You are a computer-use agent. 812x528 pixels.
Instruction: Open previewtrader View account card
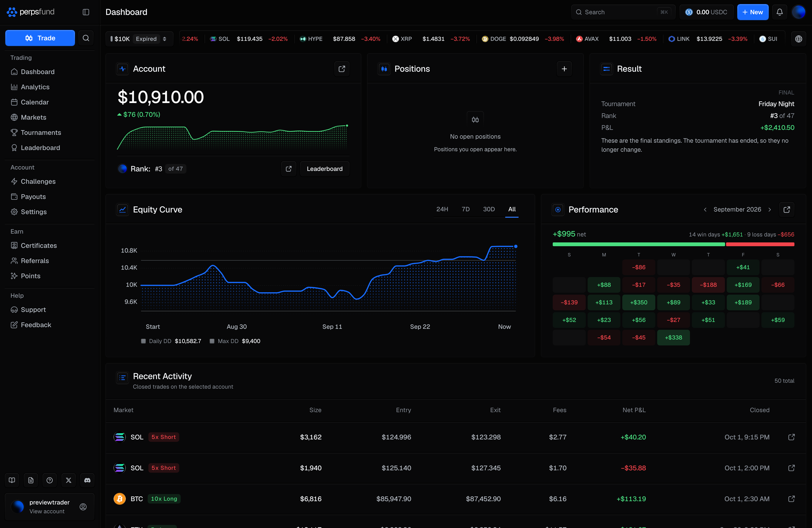(x=50, y=506)
